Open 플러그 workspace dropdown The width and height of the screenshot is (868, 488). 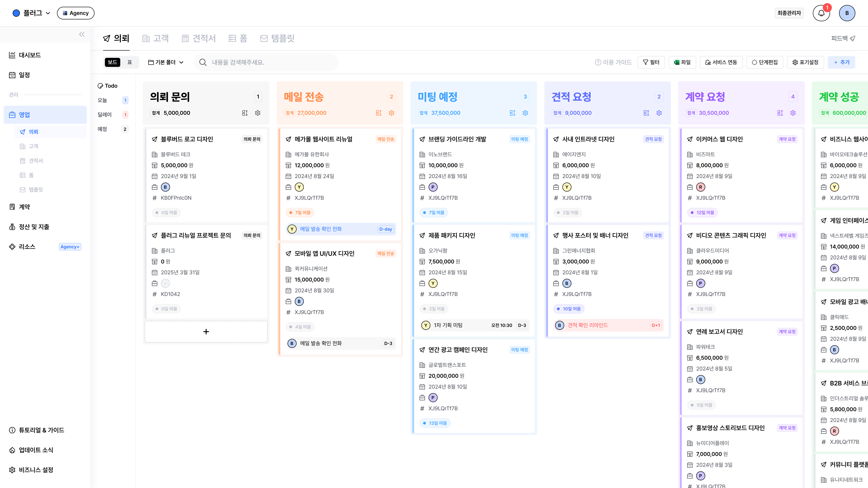coord(31,13)
